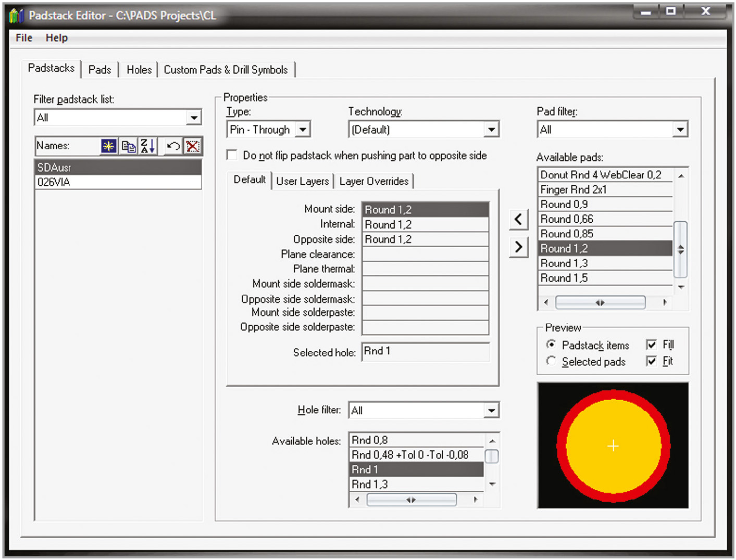Click the Delete padstack red X icon

click(193, 146)
